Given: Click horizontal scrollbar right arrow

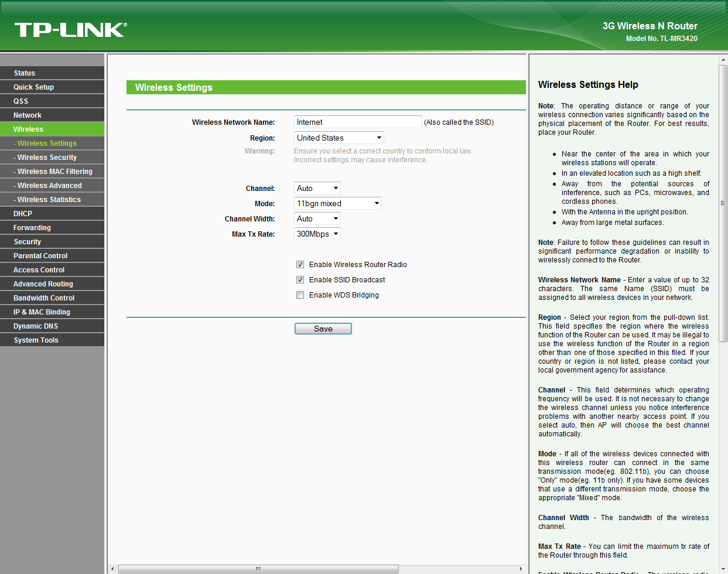Looking at the screenshot, I should point(521,569).
